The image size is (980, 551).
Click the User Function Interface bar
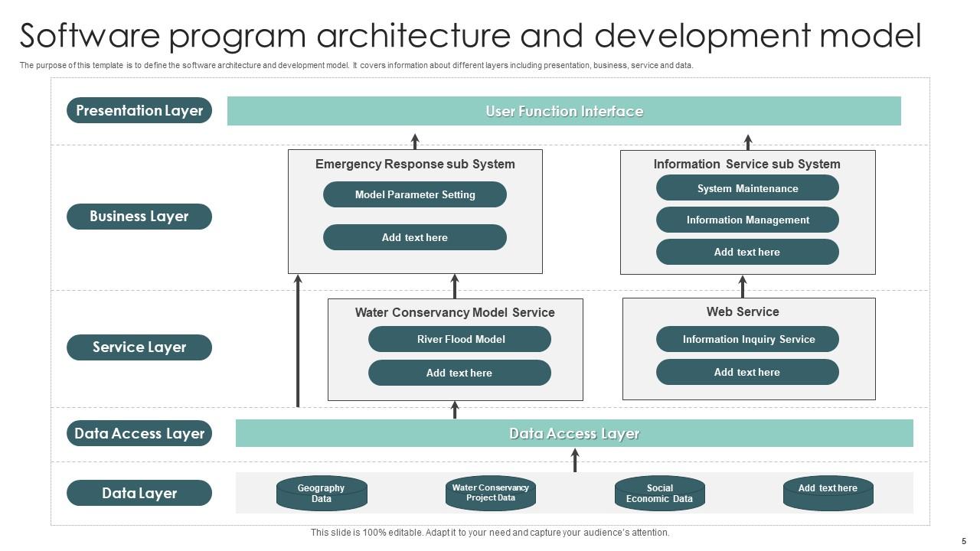coord(564,111)
